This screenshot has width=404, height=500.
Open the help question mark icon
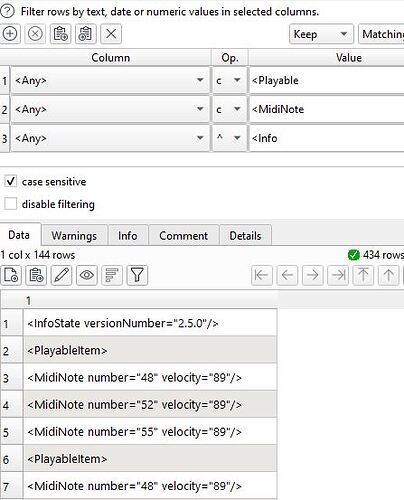point(7,11)
